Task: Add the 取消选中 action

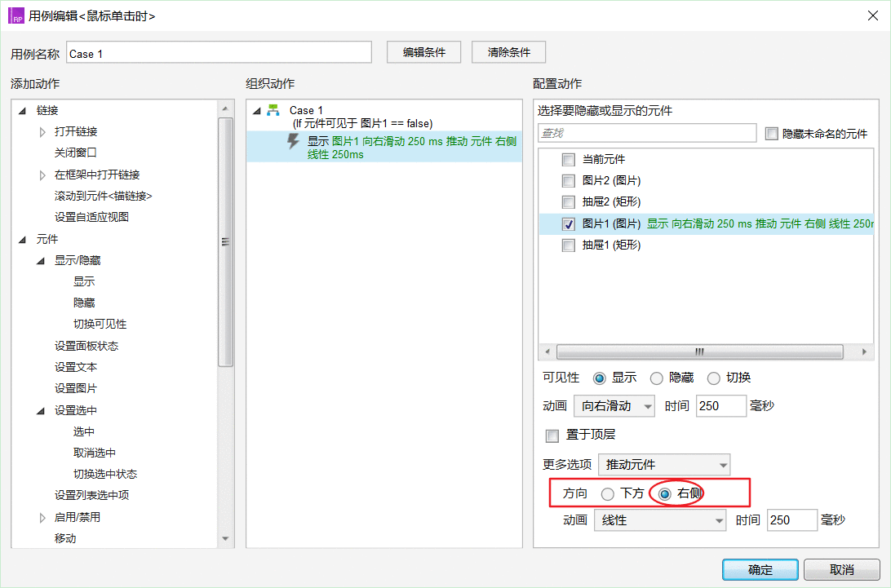Action: (95, 453)
